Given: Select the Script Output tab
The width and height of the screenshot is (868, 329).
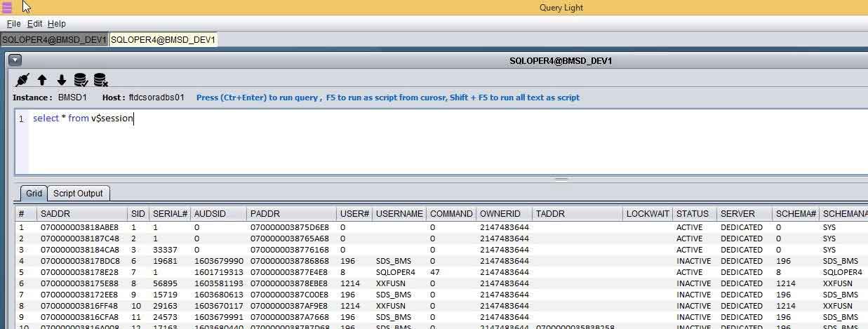Looking at the screenshot, I should [78, 194].
